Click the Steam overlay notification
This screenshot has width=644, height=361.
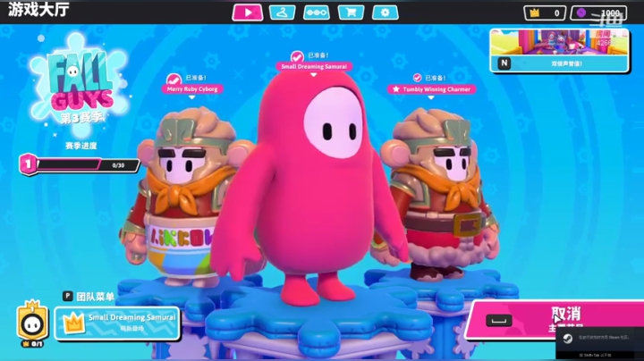[x=599, y=343]
